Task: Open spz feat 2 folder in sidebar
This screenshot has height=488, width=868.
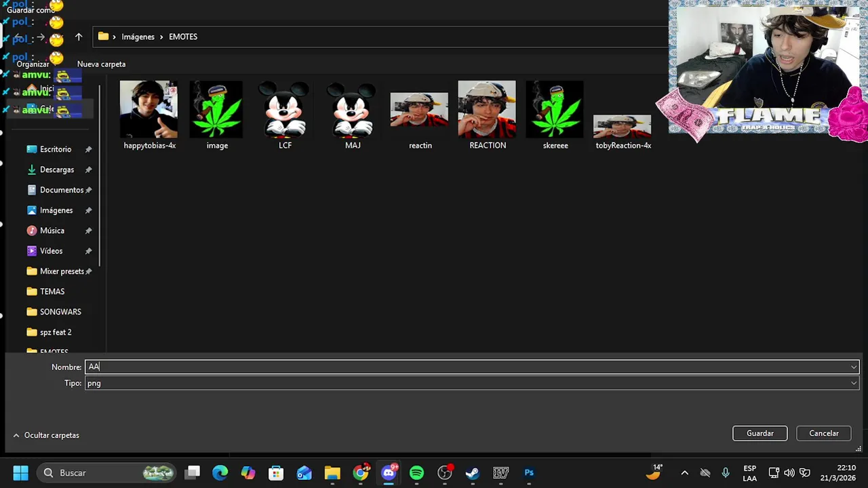Action: [x=56, y=332]
